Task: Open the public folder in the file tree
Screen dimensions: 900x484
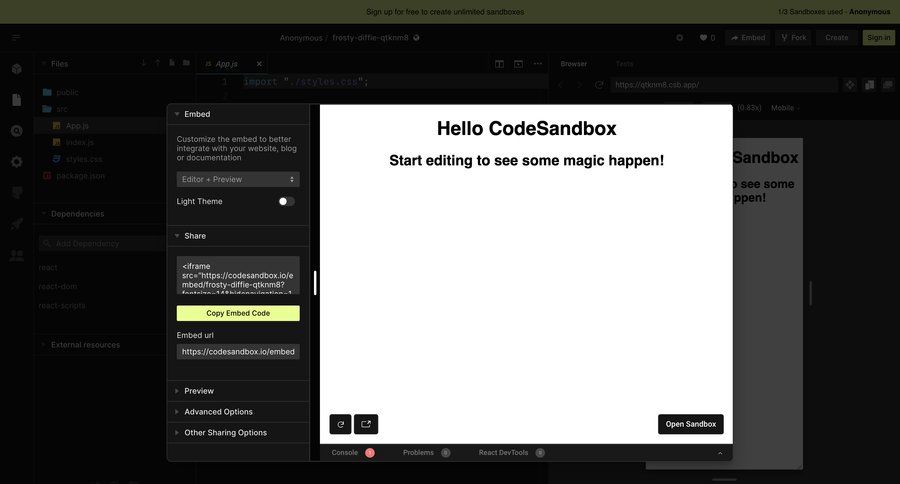Action: click(x=67, y=92)
